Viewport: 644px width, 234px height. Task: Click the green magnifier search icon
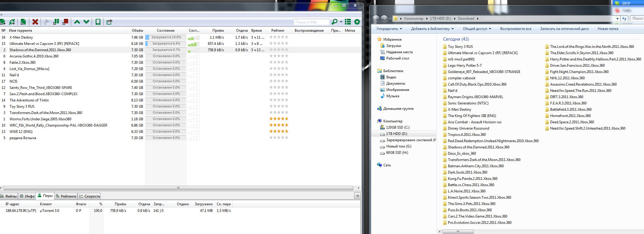[334, 22]
